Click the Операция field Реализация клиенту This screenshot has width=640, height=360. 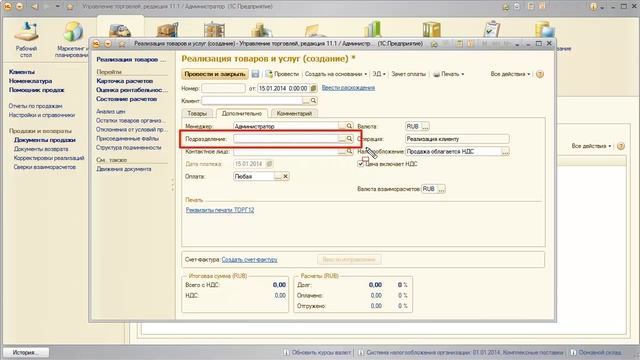(457, 139)
